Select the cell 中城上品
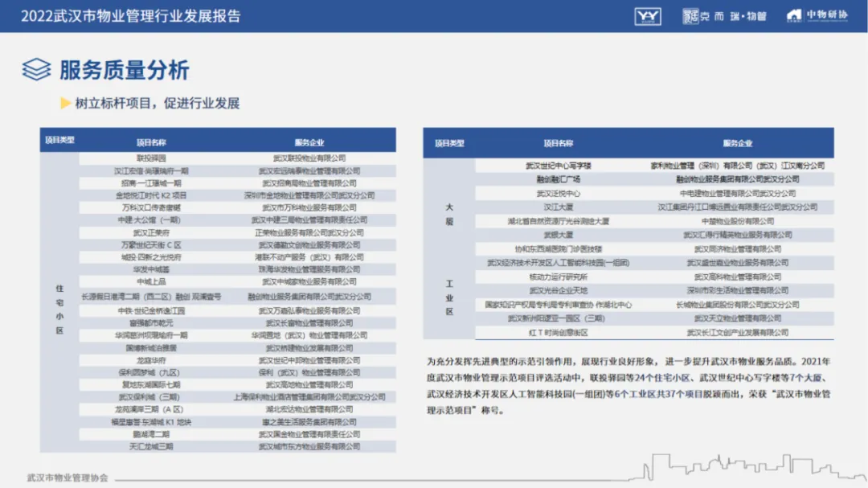Image resolution: width=868 pixels, height=488 pixels. point(151,281)
